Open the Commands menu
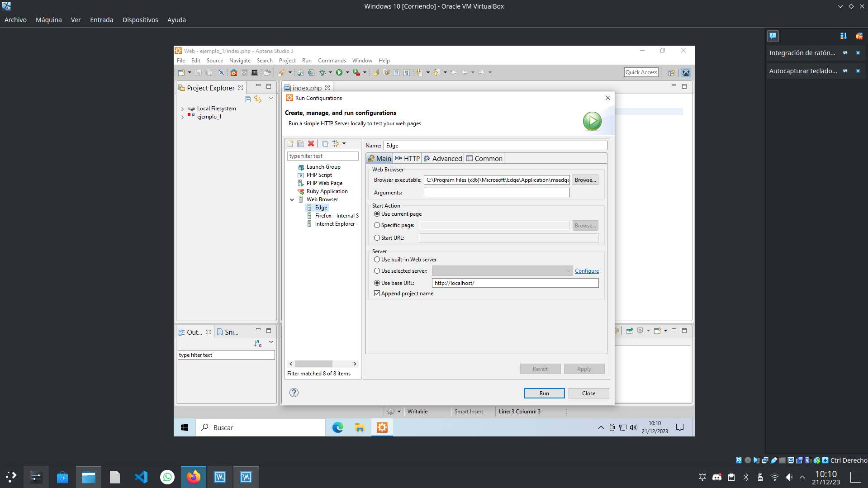This screenshot has height=488, width=868. point(332,61)
